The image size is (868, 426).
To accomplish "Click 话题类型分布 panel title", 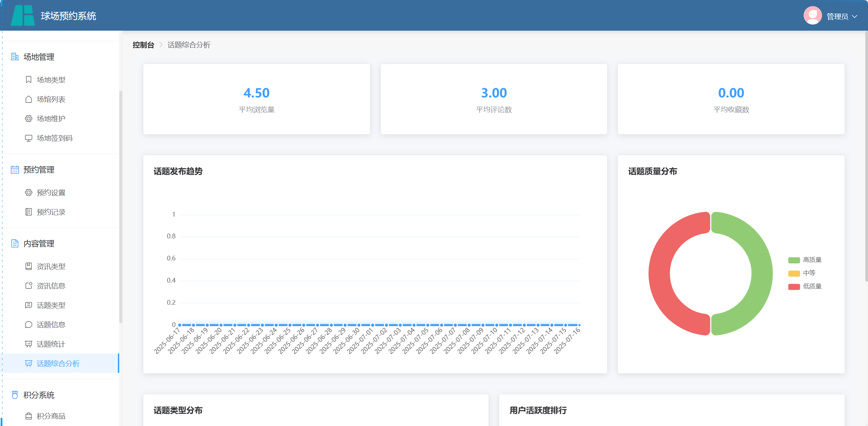I will coord(178,410).
